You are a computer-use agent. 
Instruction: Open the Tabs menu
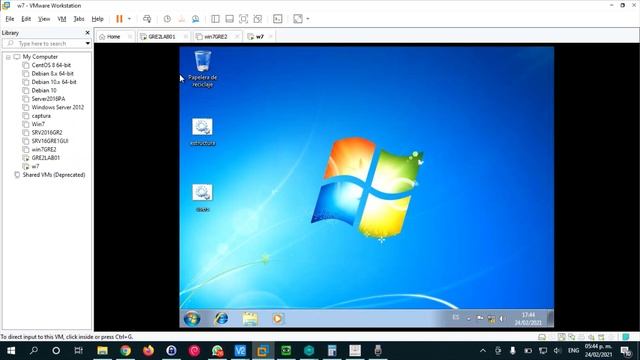coord(79,19)
